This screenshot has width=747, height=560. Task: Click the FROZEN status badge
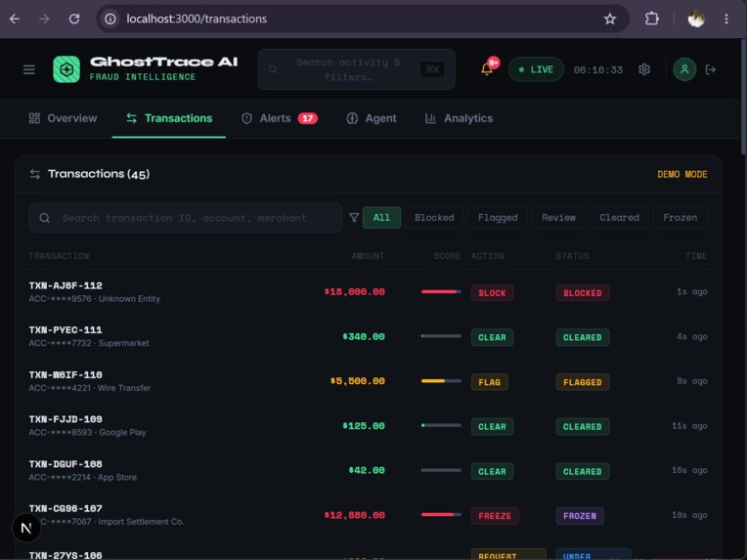pyautogui.click(x=580, y=516)
